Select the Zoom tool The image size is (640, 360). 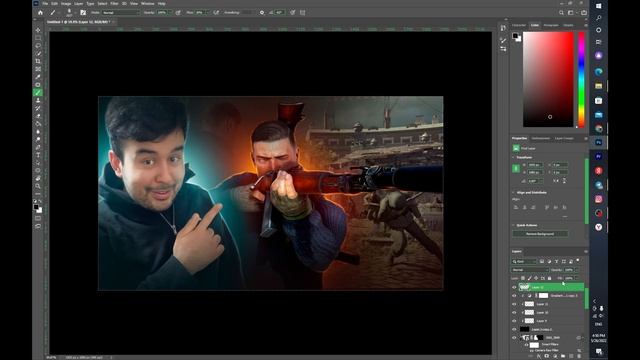point(38,186)
